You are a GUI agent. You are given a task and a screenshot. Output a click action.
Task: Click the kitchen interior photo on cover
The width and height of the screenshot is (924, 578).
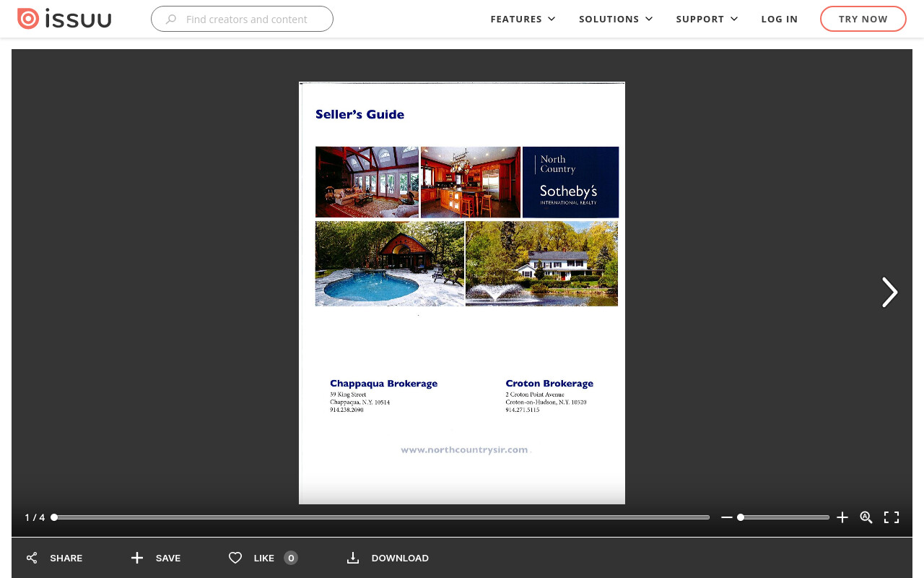pyautogui.click(x=471, y=182)
